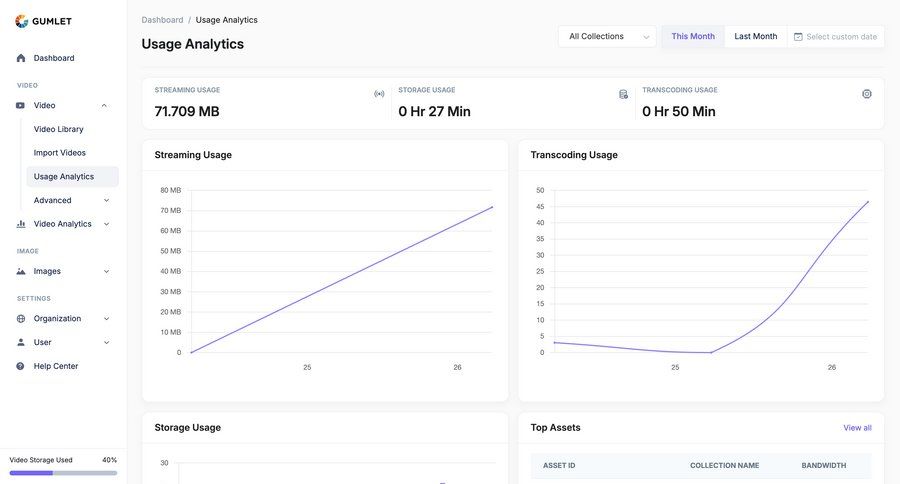Expand the Video Analytics chevron
900x484 pixels.
[x=106, y=224]
